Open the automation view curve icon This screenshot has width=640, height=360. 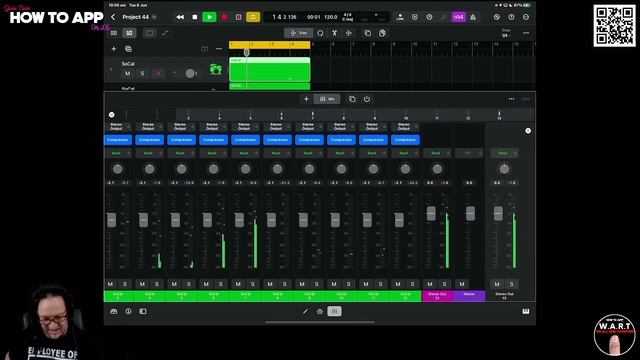(165, 33)
